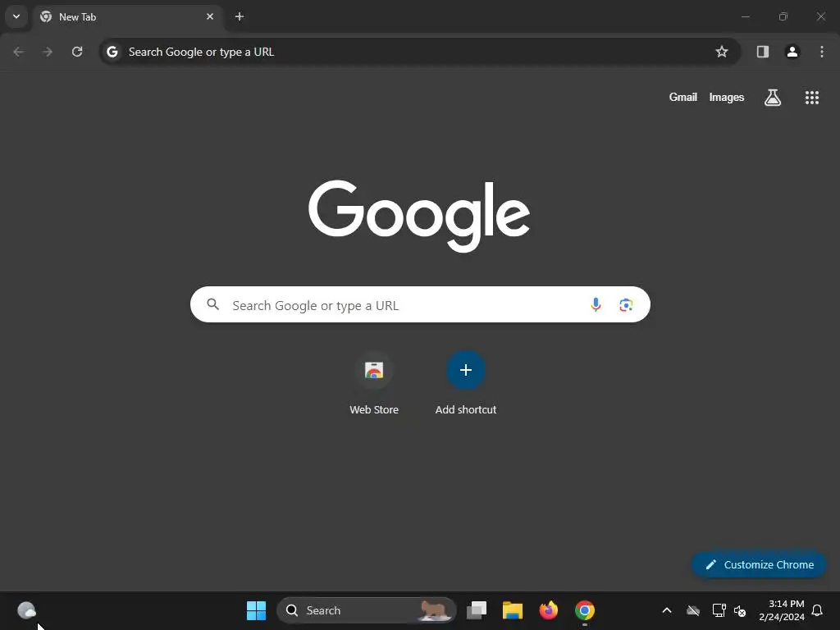Open the Images link
Image resolution: width=840 pixels, height=630 pixels.
click(727, 98)
